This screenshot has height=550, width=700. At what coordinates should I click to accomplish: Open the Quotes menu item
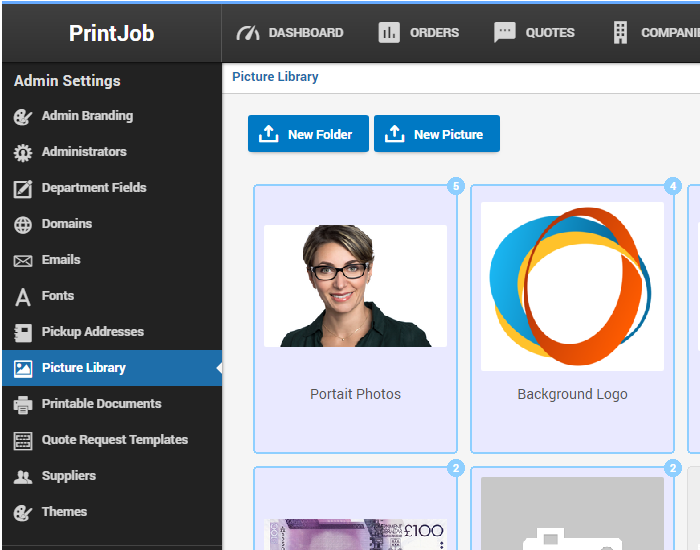(x=535, y=33)
